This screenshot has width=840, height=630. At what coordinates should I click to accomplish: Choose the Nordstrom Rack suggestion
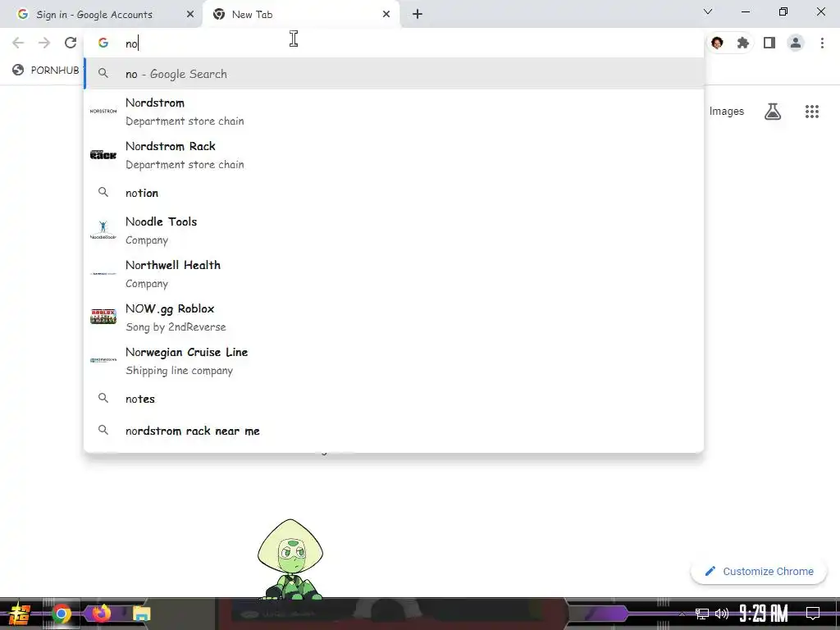(x=394, y=155)
